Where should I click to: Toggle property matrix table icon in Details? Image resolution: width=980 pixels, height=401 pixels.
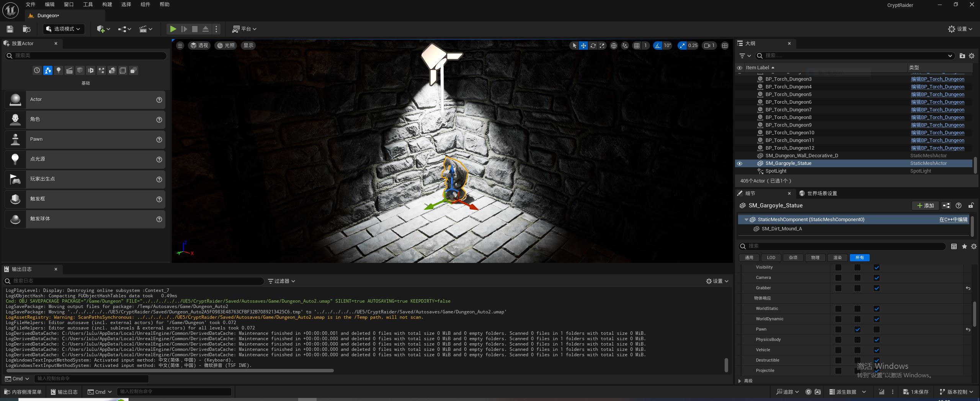point(954,246)
